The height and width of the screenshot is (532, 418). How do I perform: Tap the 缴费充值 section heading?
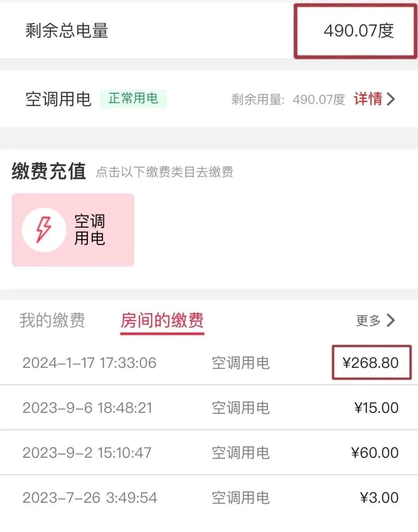pyautogui.click(x=49, y=171)
